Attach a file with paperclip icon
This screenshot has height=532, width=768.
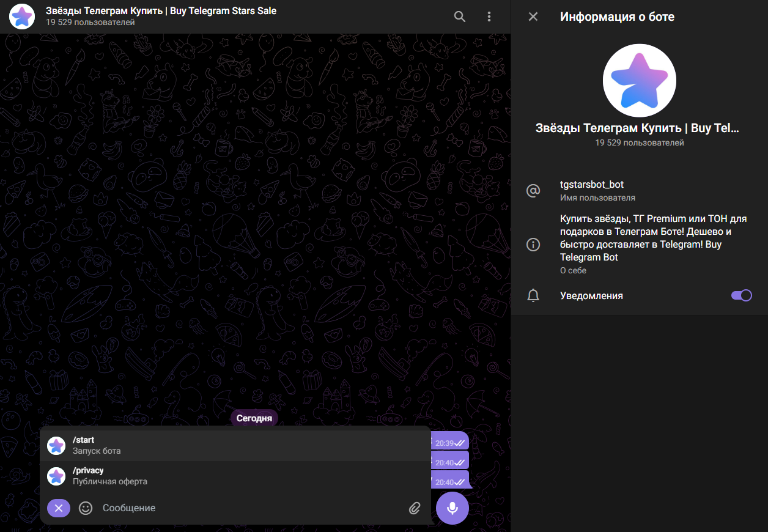415,508
